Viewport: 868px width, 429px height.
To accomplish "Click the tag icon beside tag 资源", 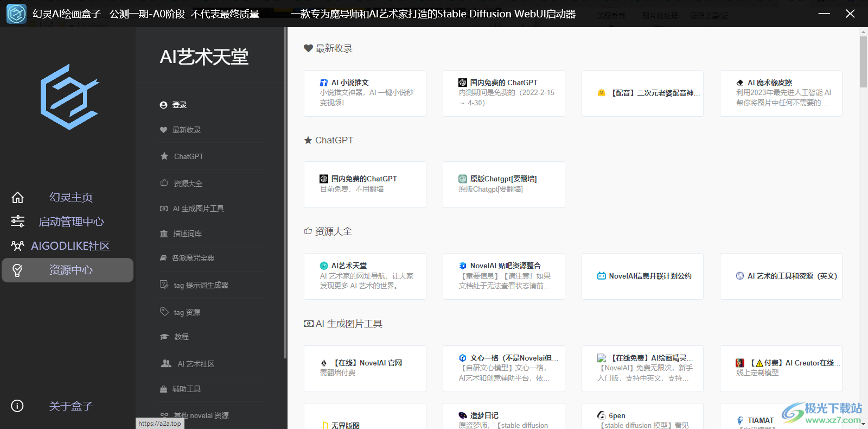I will click(x=164, y=312).
